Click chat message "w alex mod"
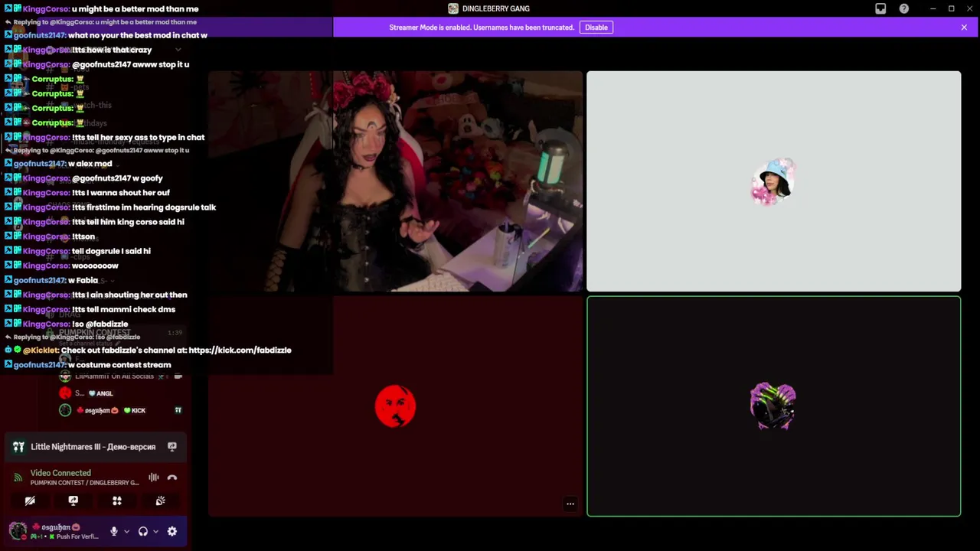 click(x=90, y=164)
